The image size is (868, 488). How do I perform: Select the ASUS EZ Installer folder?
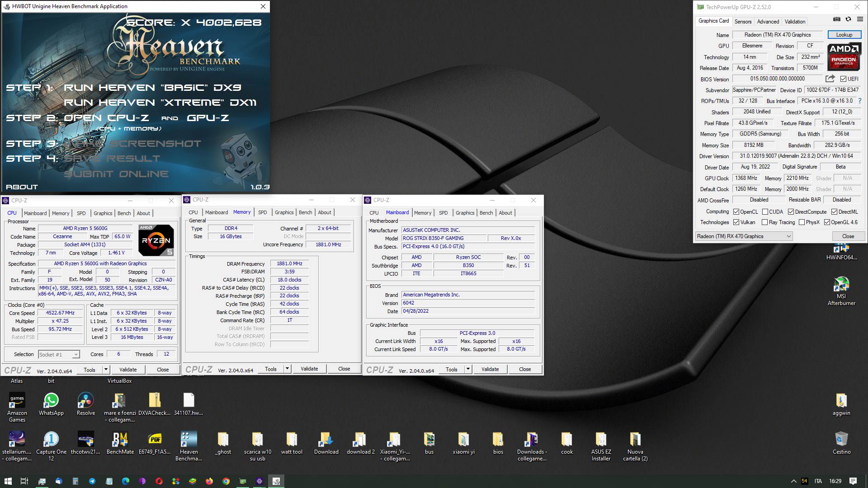601,446
